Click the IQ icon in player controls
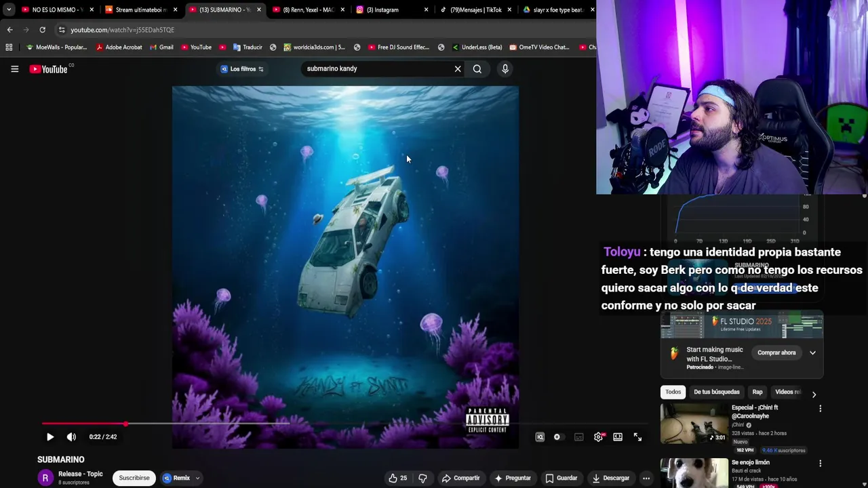The height and width of the screenshot is (488, 868). click(540, 437)
